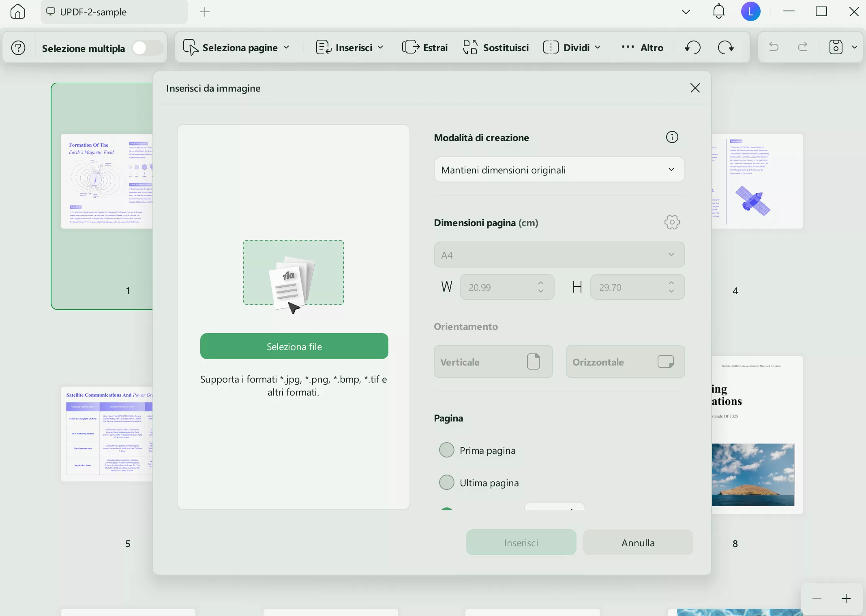
Task: Click the Modalità di creazione info icon
Action: pos(672,137)
